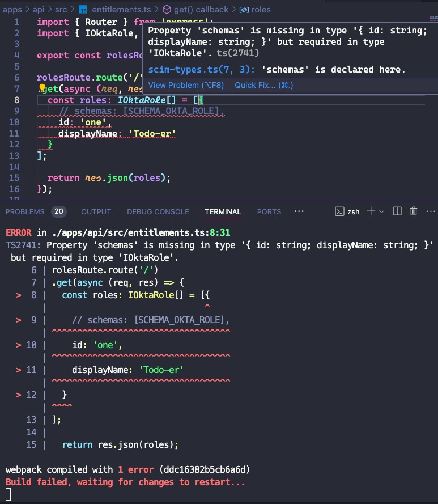Click line number 15 in the gutter
The height and width of the screenshot is (504, 438).
click(x=14, y=178)
